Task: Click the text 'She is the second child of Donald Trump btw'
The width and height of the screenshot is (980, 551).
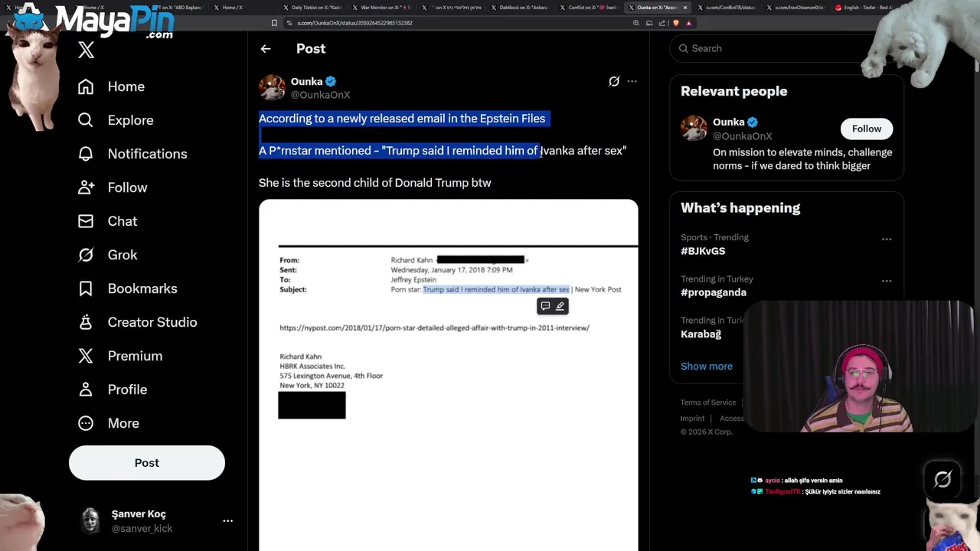Action: pyautogui.click(x=375, y=183)
